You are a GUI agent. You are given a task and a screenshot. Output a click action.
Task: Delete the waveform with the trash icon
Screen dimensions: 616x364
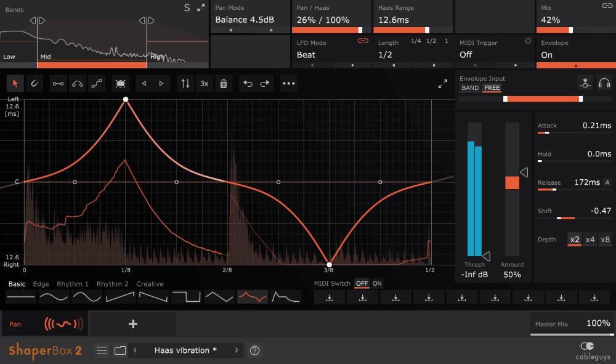224,84
